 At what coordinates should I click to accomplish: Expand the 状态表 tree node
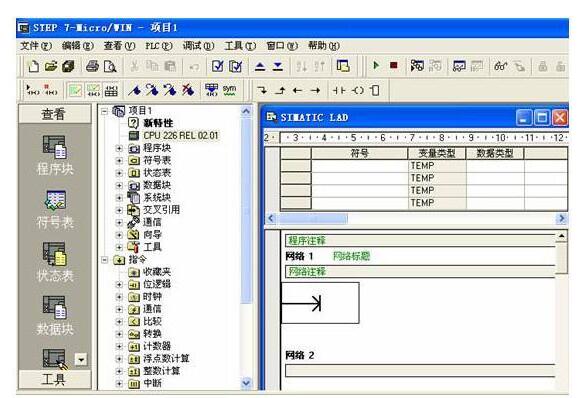[119, 173]
